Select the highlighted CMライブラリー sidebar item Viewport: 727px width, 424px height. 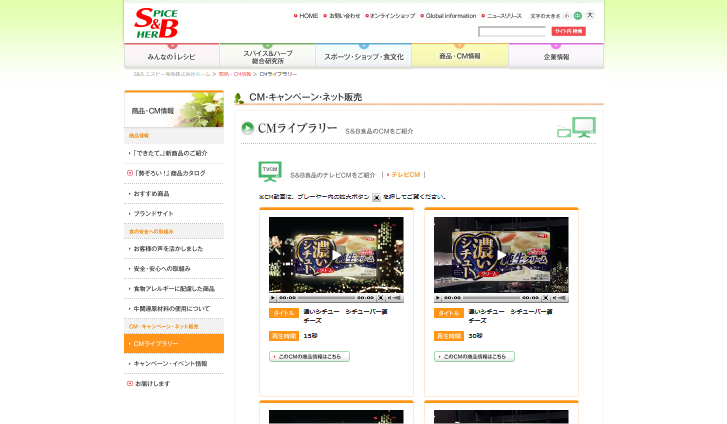174,344
